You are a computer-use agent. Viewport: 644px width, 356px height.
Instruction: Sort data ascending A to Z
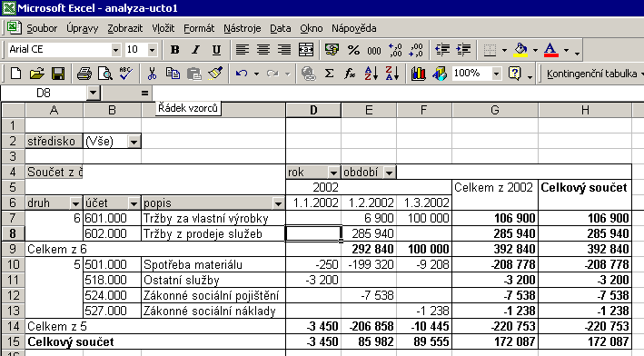coord(372,74)
